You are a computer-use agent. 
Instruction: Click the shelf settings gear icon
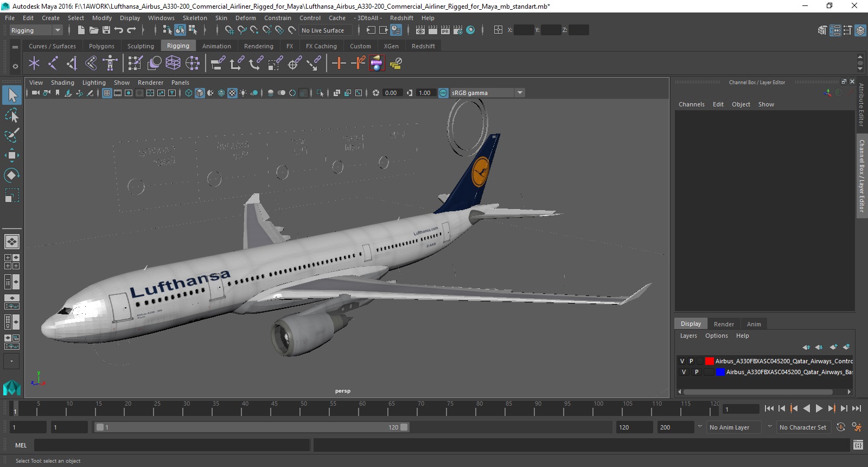[15, 66]
